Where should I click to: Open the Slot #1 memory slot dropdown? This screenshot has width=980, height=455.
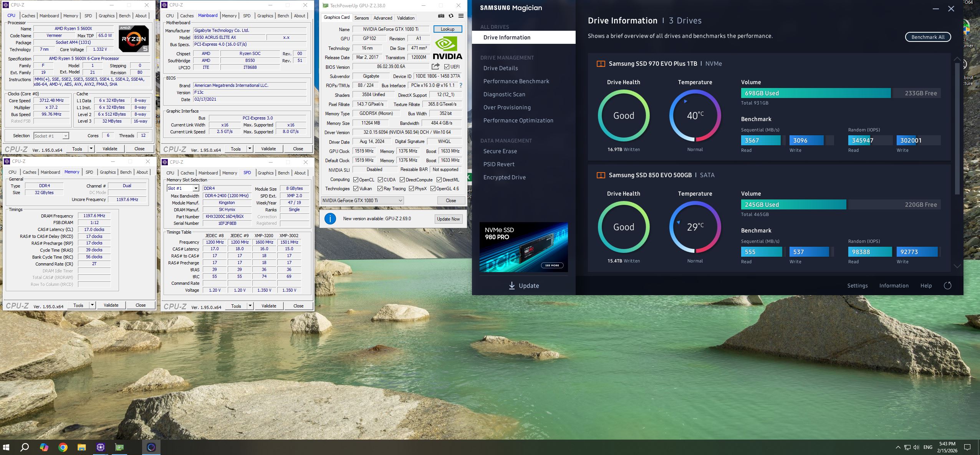click(x=196, y=188)
